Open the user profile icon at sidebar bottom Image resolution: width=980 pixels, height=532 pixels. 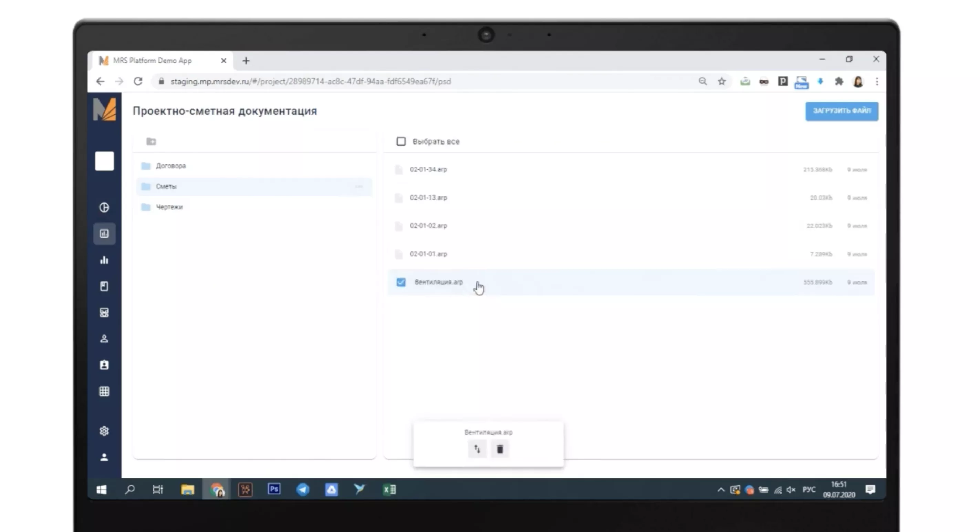[104, 457]
